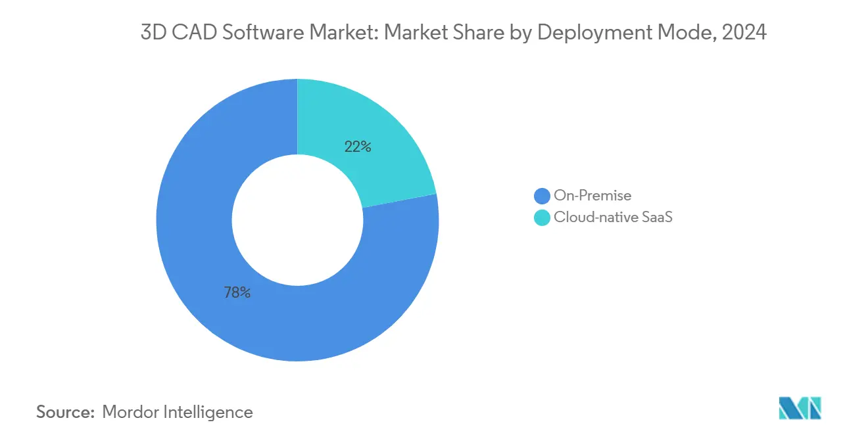
Task: Click the right half of the logo mark
Action: [812, 407]
